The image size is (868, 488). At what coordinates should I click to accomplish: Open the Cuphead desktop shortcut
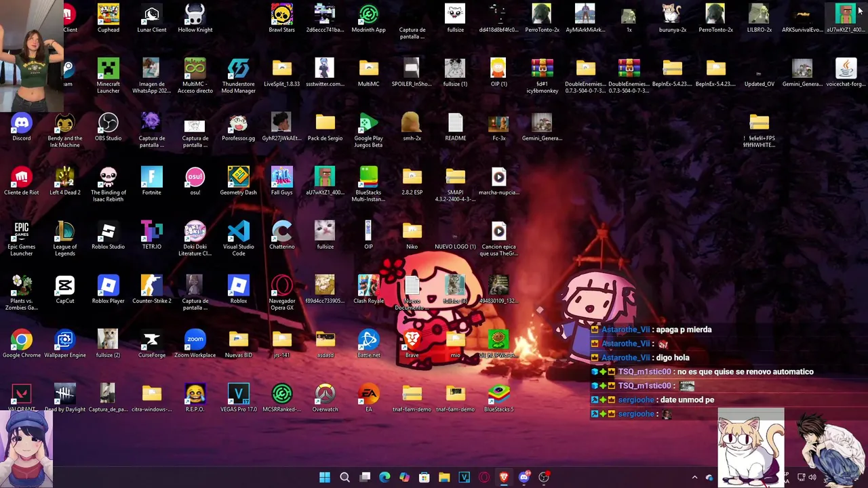(x=108, y=18)
